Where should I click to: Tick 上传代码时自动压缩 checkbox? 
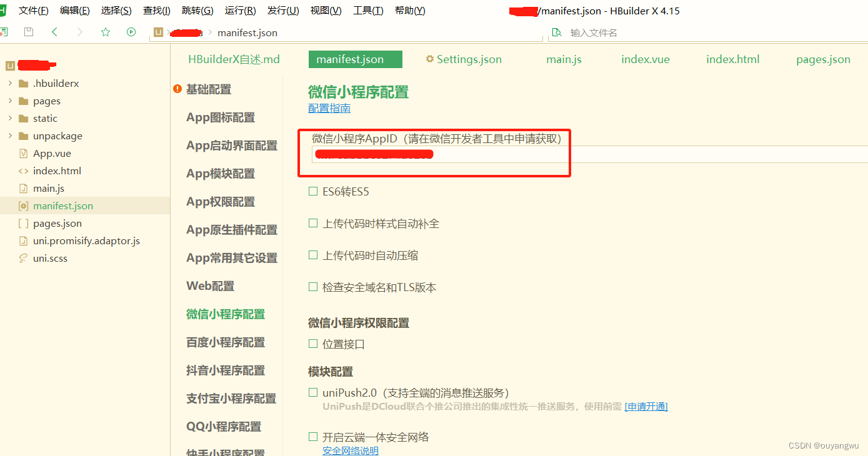click(x=313, y=255)
